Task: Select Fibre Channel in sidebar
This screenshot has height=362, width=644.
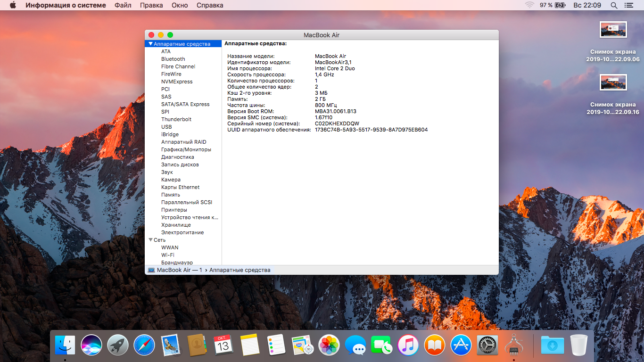Action: 178,66
